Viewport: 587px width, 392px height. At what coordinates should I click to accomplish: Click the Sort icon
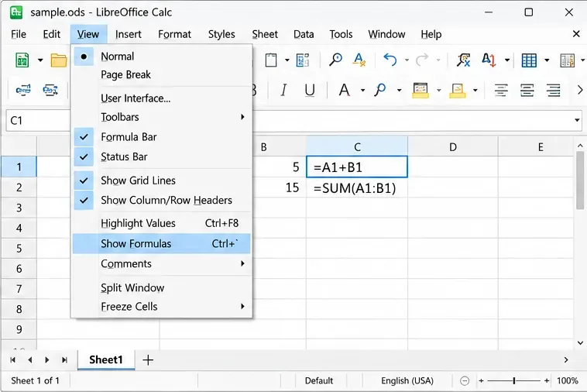(x=489, y=60)
